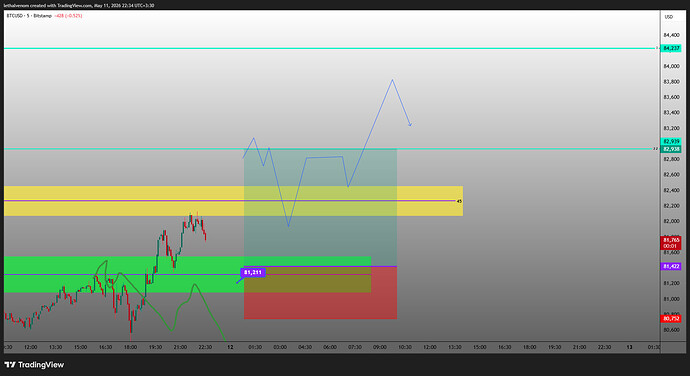
Task: Click the TradingView logo at bottom left
Action: 34,365
